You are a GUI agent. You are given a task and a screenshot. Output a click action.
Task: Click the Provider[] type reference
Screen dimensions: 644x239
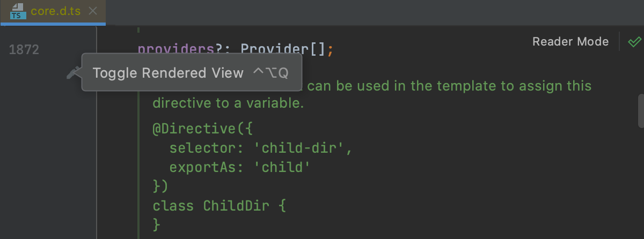[x=282, y=50]
